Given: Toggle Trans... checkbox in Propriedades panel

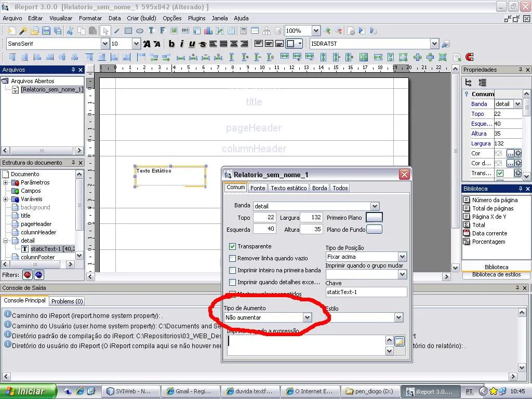Looking at the screenshot, I should [x=500, y=174].
